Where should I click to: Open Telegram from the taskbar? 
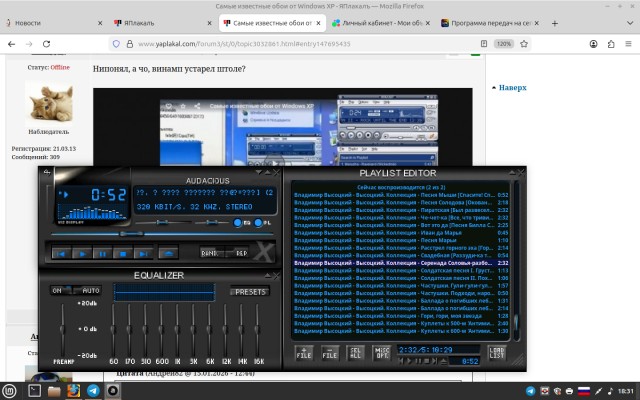click(93, 391)
